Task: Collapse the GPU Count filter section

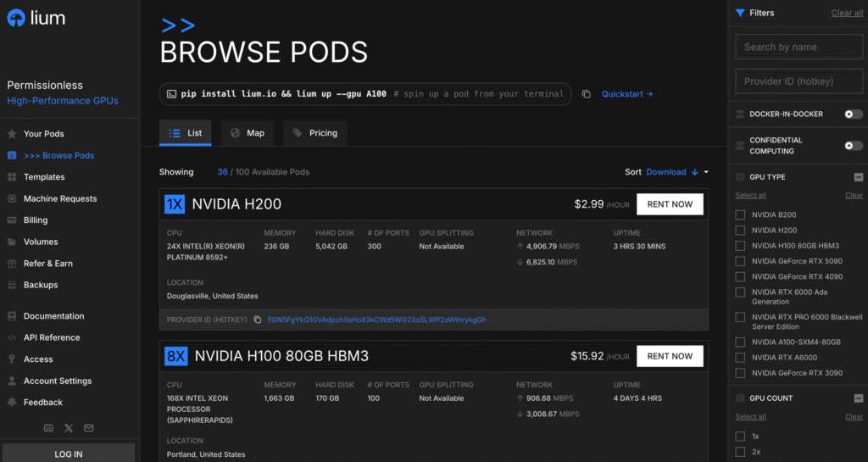Action: pos(858,398)
